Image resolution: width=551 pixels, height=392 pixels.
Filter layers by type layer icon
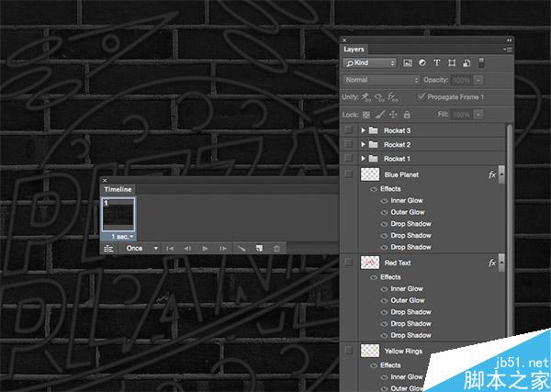tap(437, 62)
